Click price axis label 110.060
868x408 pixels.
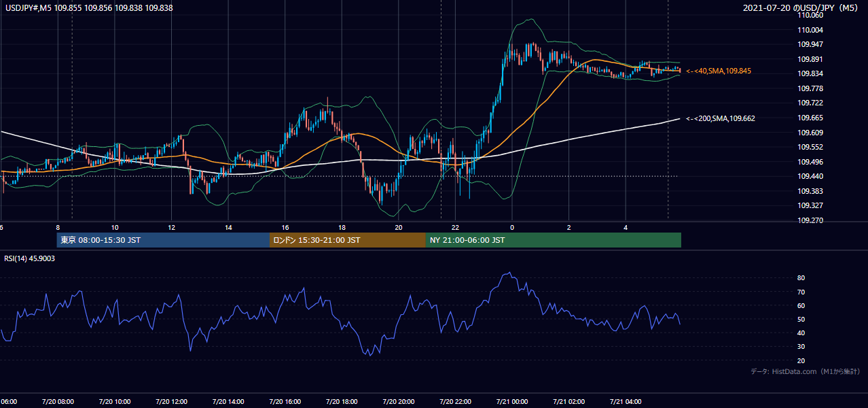(811, 15)
